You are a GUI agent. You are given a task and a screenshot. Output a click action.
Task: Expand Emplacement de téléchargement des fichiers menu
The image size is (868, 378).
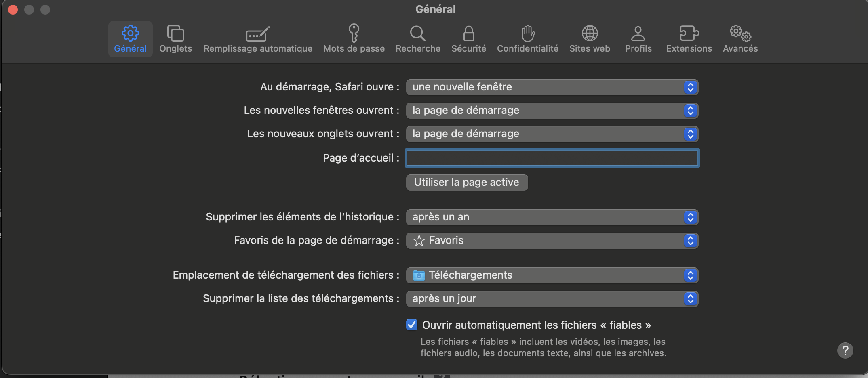point(552,275)
